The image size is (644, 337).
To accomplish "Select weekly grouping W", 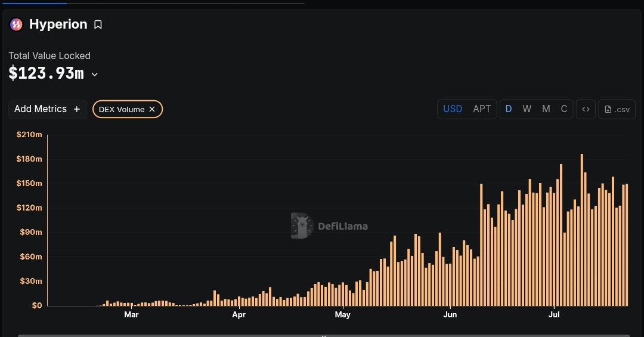I will pyautogui.click(x=527, y=109).
